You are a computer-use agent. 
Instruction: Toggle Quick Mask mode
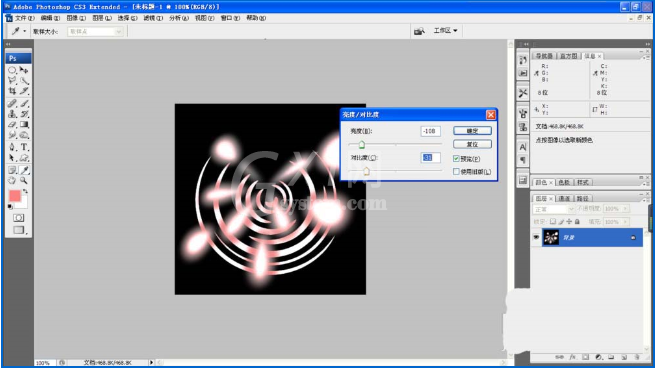click(18, 218)
